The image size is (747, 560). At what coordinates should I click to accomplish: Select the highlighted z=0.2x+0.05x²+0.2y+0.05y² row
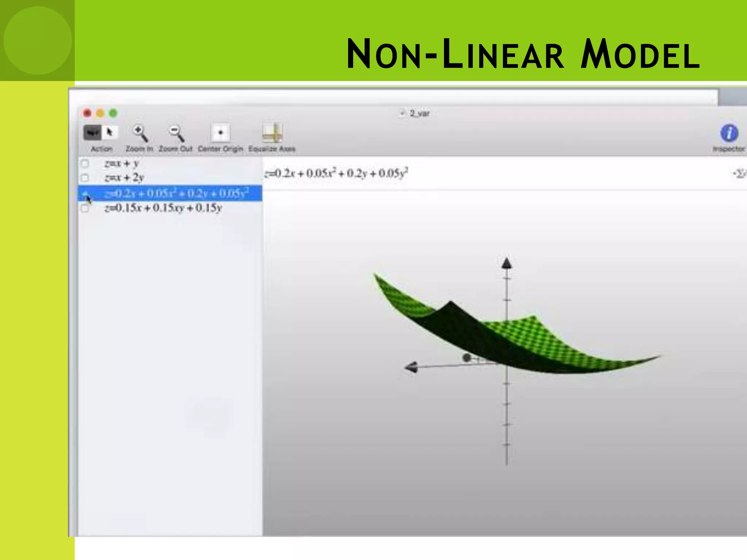pyautogui.click(x=170, y=193)
